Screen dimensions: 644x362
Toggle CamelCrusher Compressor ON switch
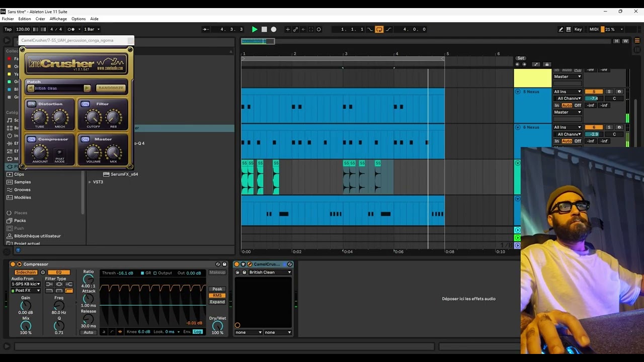point(32,139)
